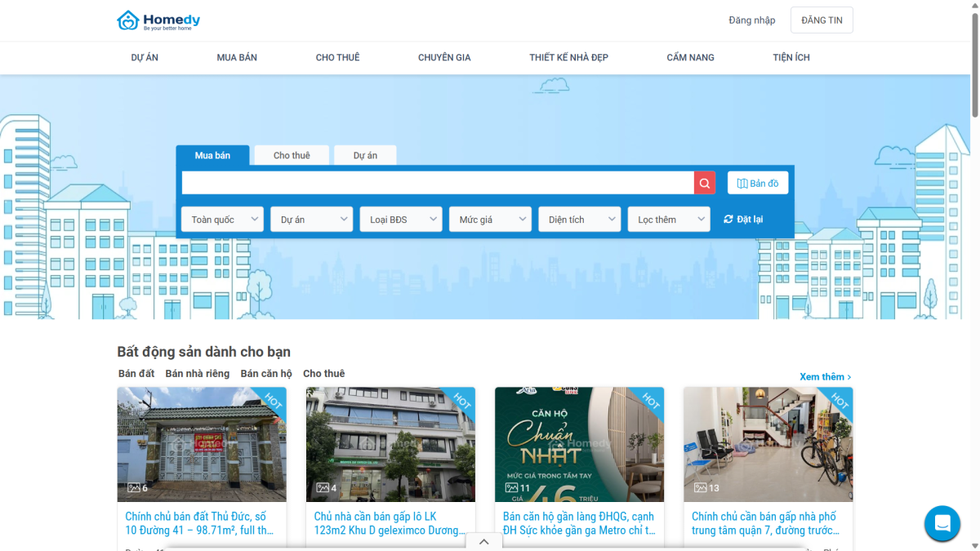The height and width of the screenshot is (551, 980).
Task: Select the Bán nhà riêng category tab
Action: point(198,373)
